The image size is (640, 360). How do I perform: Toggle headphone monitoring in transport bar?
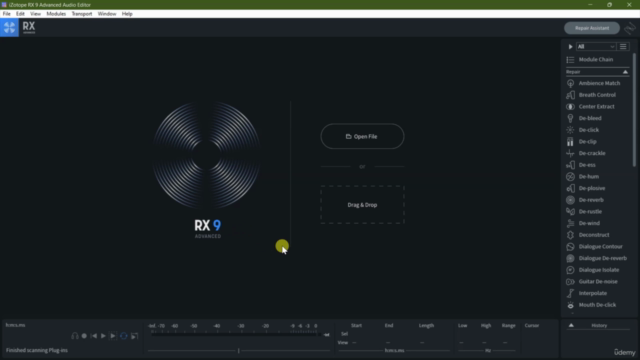pyautogui.click(x=75, y=336)
